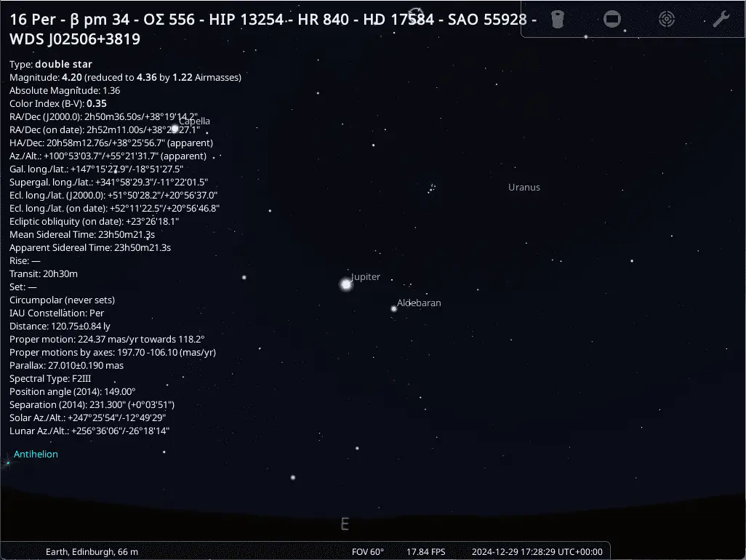This screenshot has height=560, width=746.
Task: Click the Capella label text
Action: click(x=194, y=121)
